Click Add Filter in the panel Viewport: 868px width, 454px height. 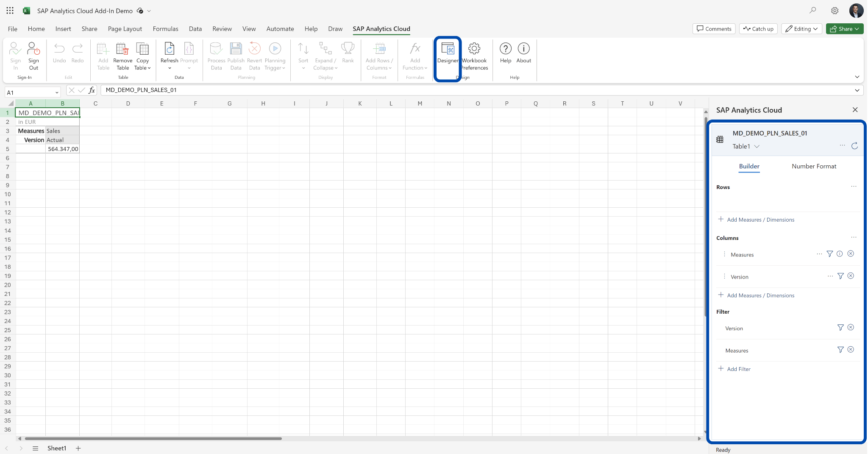pyautogui.click(x=739, y=369)
